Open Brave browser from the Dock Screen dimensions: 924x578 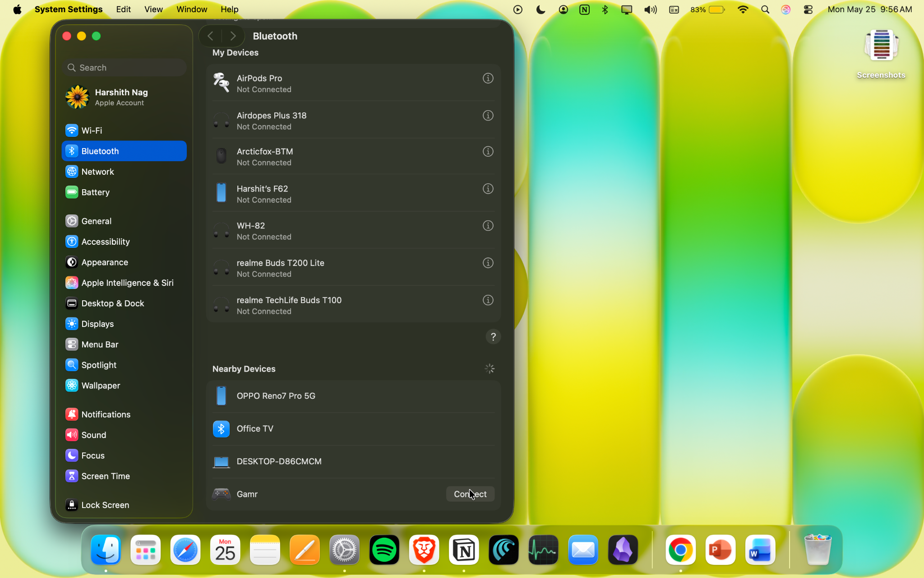click(424, 550)
